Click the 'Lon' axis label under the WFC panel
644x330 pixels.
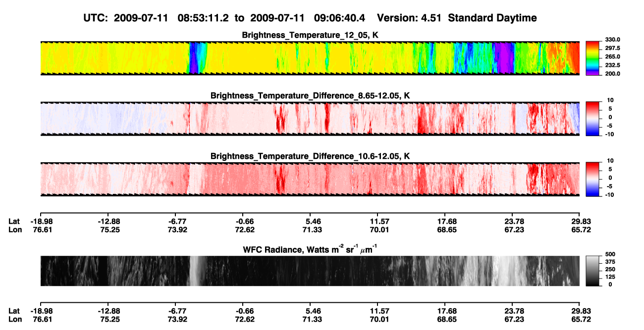point(14,319)
